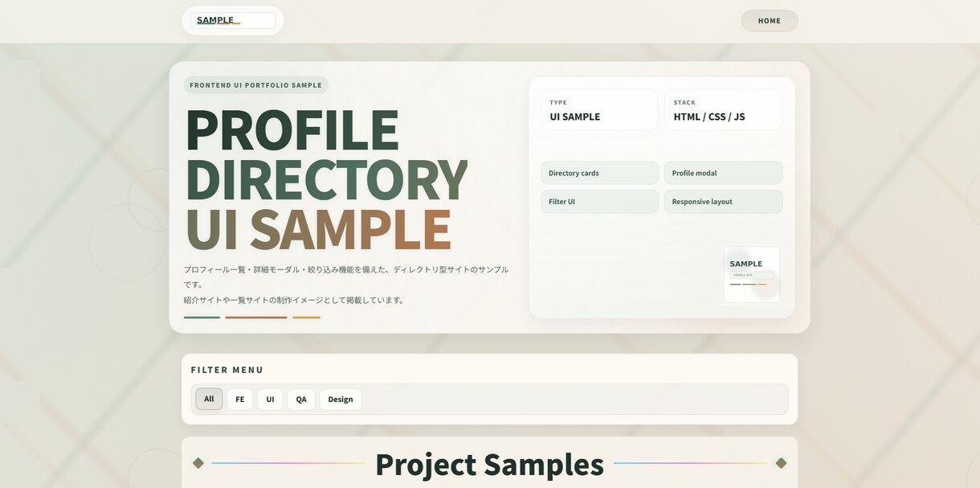Click the left diamond icon beside Project Samples
980x488 pixels.
[x=198, y=462]
